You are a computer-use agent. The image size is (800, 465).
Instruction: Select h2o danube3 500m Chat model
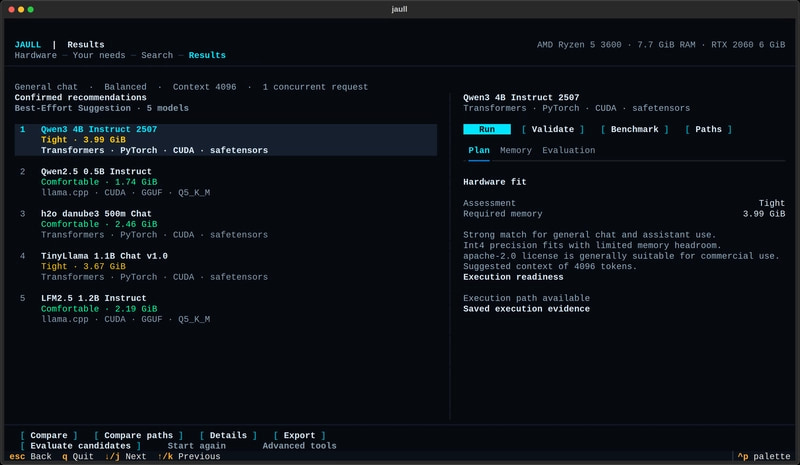click(x=226, y=224)
